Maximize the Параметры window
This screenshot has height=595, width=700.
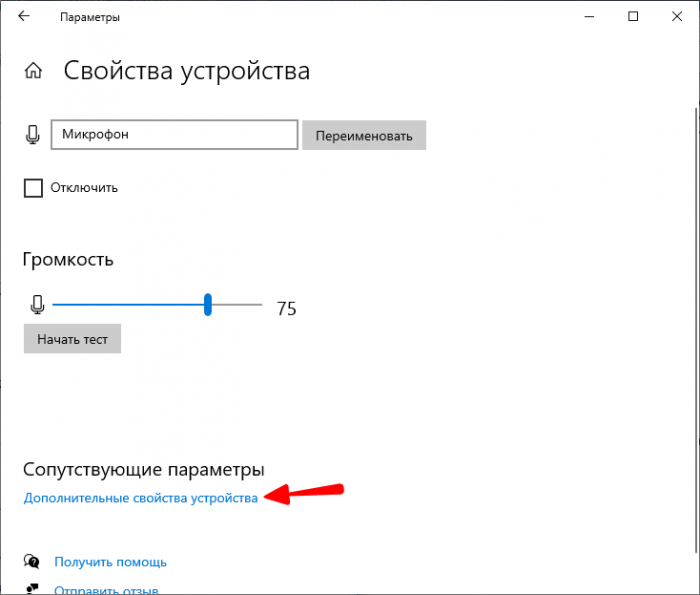click(633, 17)
